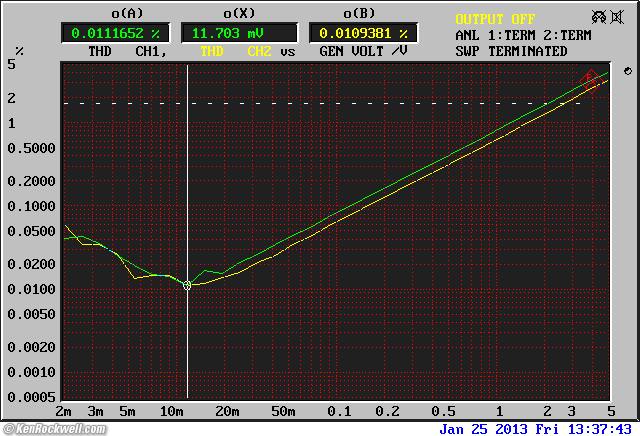Click the white THD label under o(A)
Image resolution: width=640 pixels, height=436 pixels.
pyautogui.click(x=100, y=51)
